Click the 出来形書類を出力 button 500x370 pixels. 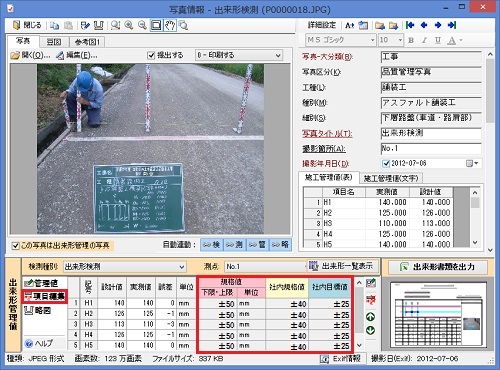click(438, 267)
